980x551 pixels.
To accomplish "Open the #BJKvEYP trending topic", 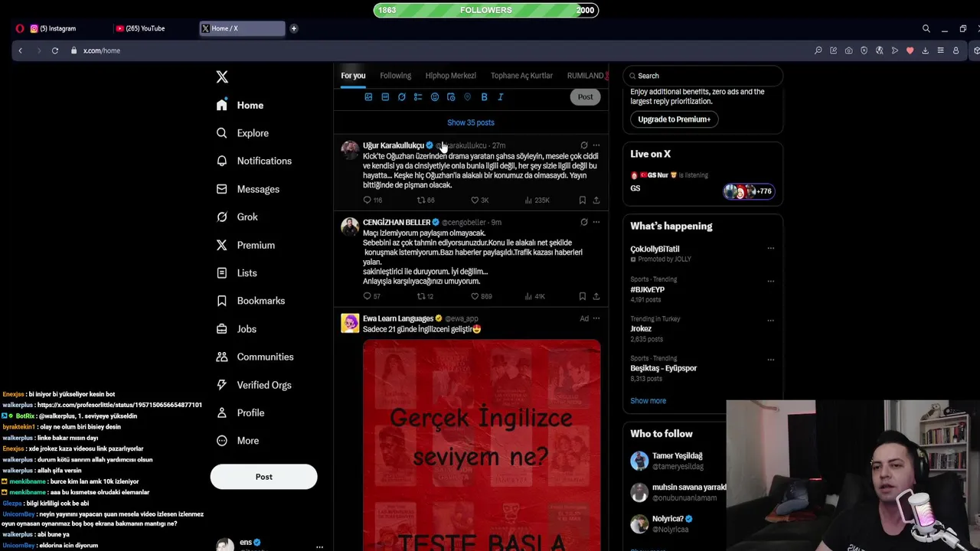I will [x=648, y=290].
